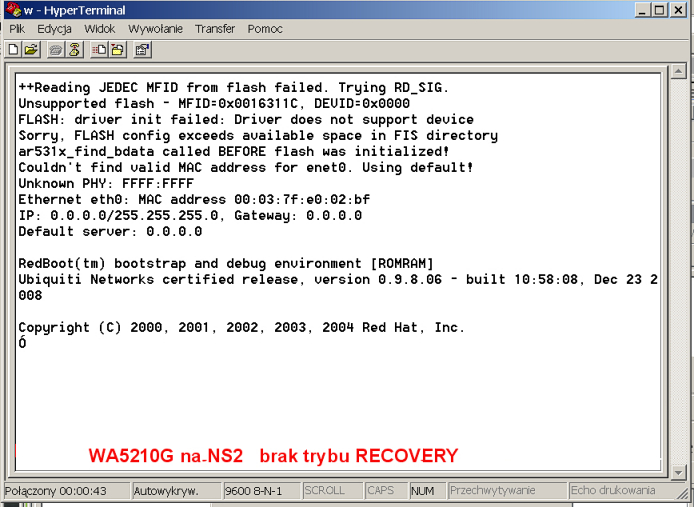694x507 pixels.
Task: Click the Open file folder icon
Action: tap(31, 50)
